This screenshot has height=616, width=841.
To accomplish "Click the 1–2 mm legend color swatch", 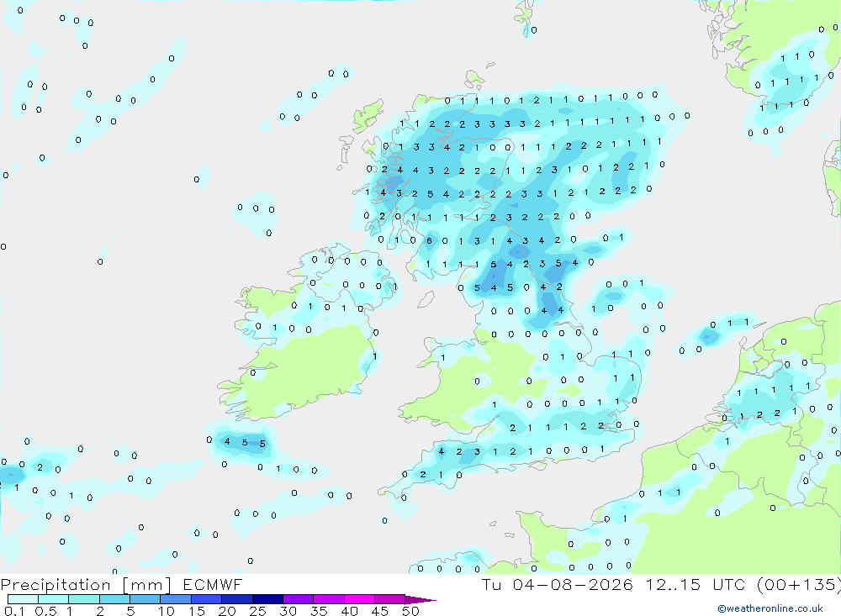I will click(x=83, y=599).
